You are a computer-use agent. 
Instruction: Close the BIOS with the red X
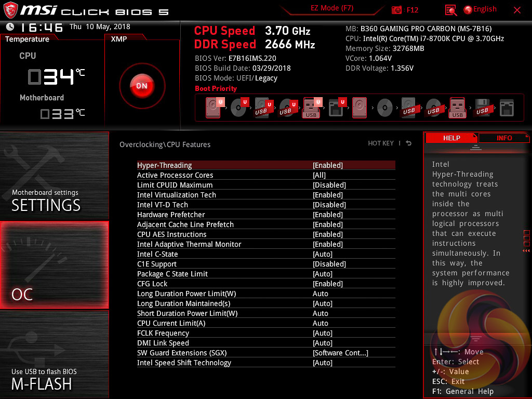click(x=517, y=10)
